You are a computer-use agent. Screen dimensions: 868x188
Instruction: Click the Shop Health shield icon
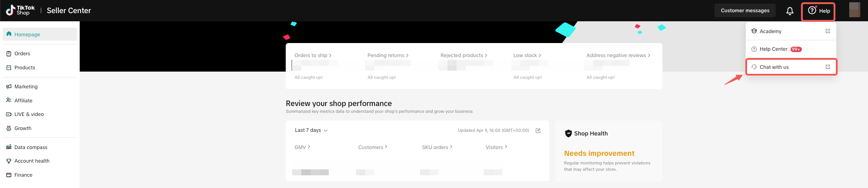568,134
